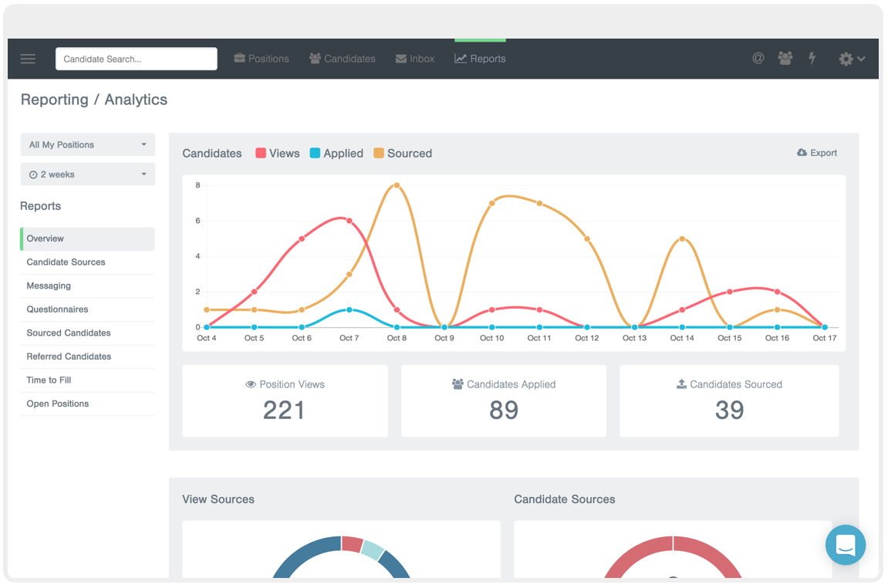Go to the Candidates tab
Image resolution: width=888 pixels, height=588 pixels.
tap(343, 59)
